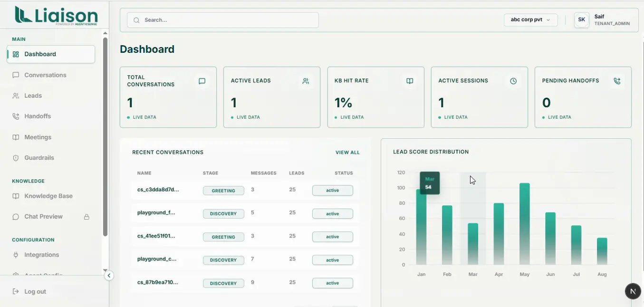Viewport: 644px width, 307px height.
Task: Click active status of playground_f row
Action: coord(333,213)
